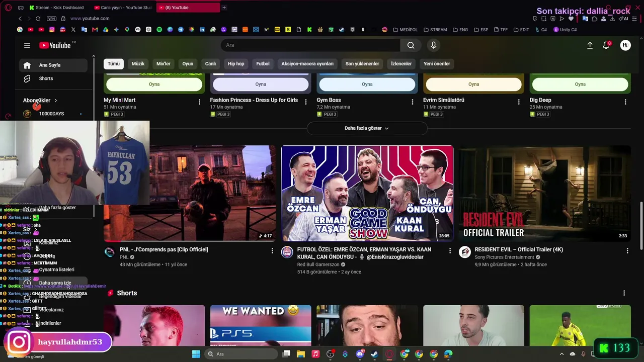Open more actions for Futbol Özel video

[450, 250]
